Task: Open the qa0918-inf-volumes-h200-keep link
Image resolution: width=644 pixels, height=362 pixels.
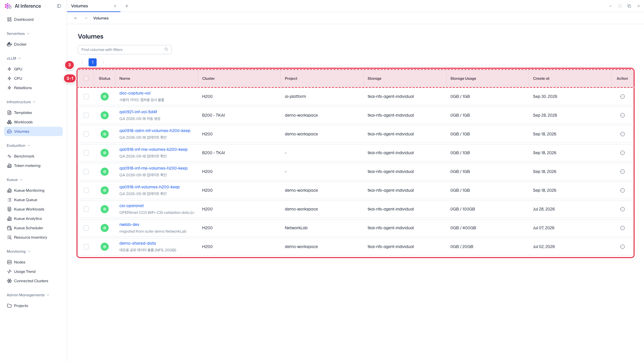Action: [150, 187]
